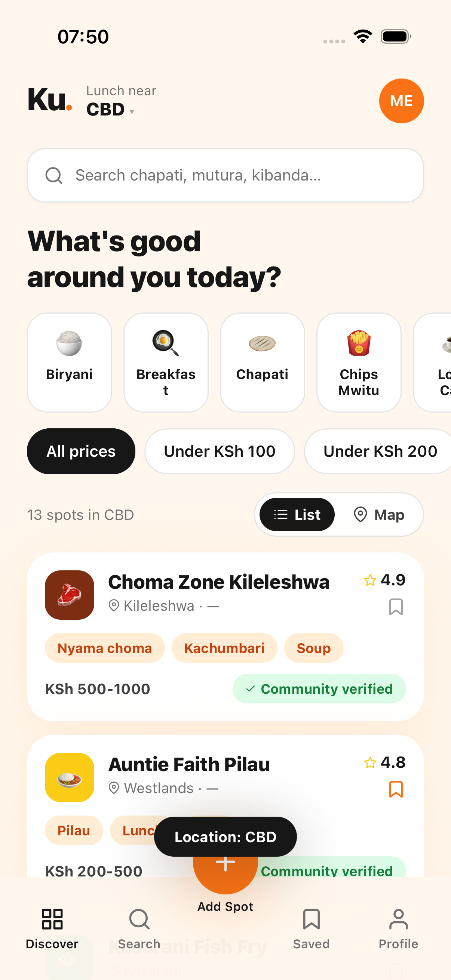Image resolution: width=451 pixels, height=980 pixels.
Task: Click the search chapati, mutura input field
Action: [x=225, y=175]
